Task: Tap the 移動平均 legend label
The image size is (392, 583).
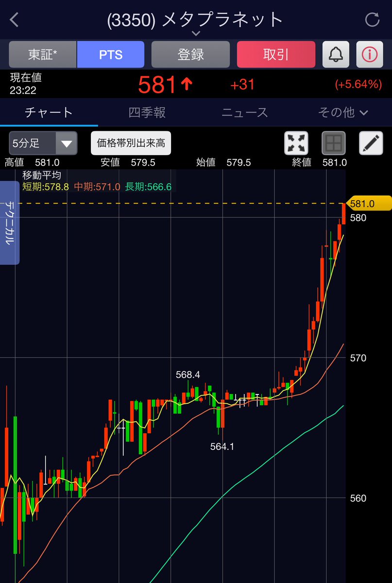Action: pyautogui.click(x=41, y=175)
